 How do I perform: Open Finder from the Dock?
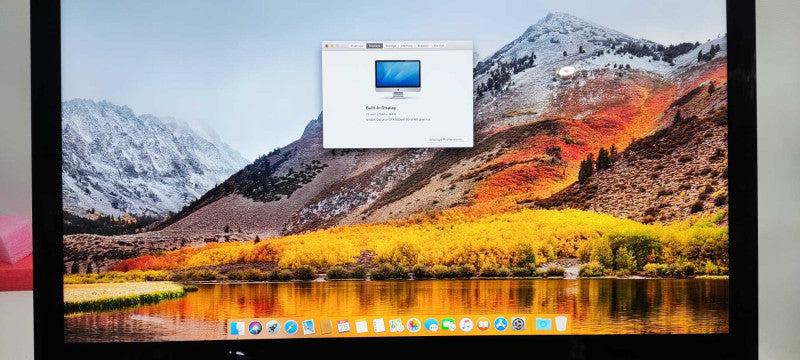[x=238, y=328]
